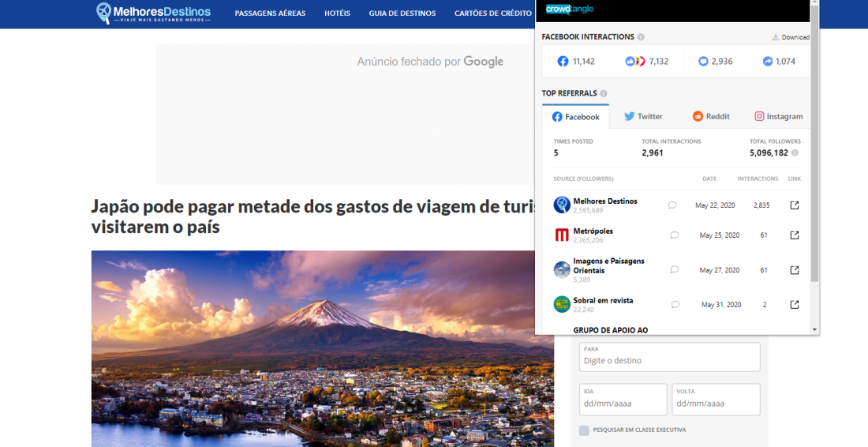Click info icon beside Total Followers value
The height and width of the screenshot is (447, 868).
[x=795, y=153]
